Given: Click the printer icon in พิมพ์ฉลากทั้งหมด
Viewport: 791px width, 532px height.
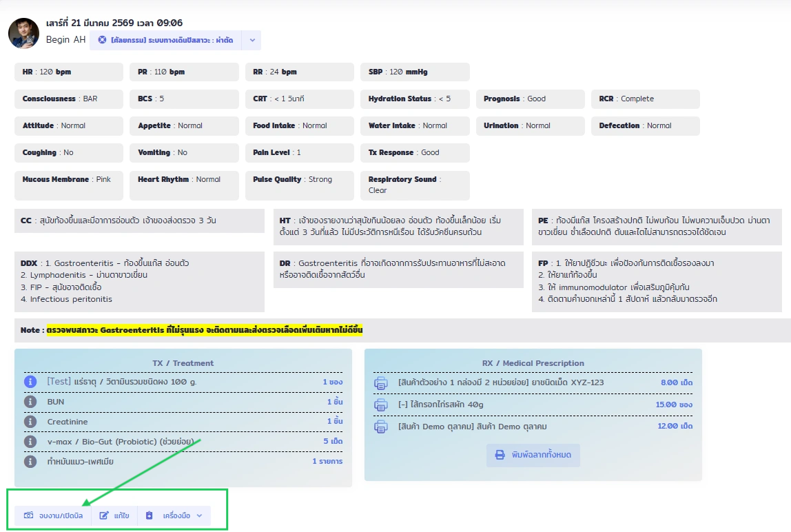Looking at the screenshot, I should coord(500,455).
